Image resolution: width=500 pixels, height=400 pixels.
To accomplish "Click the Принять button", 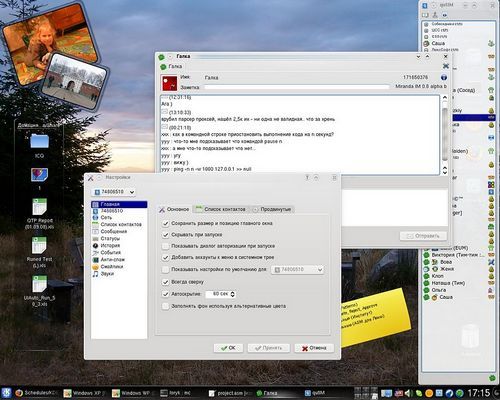I will click(269, 348).
